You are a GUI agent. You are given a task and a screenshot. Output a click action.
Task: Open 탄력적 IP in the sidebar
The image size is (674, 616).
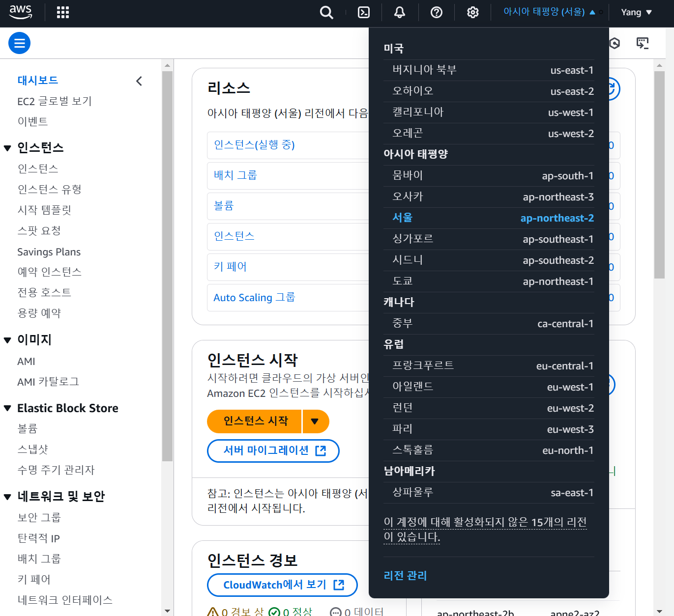[x=39, y=538]
